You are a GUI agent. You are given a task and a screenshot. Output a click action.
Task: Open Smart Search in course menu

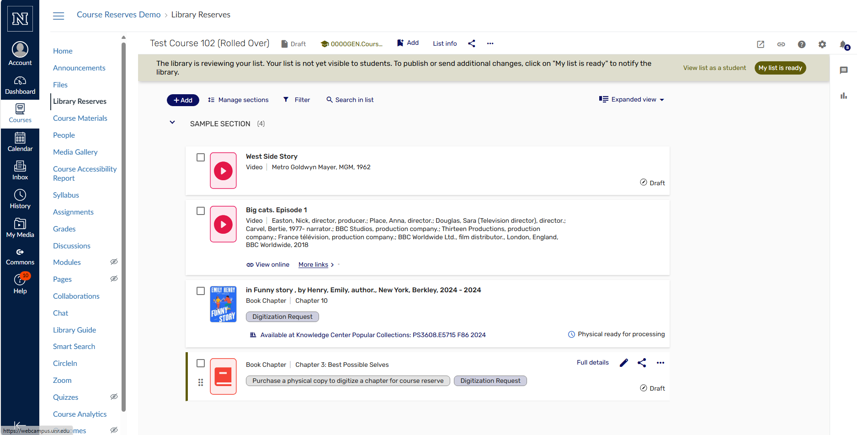point(74,346)
